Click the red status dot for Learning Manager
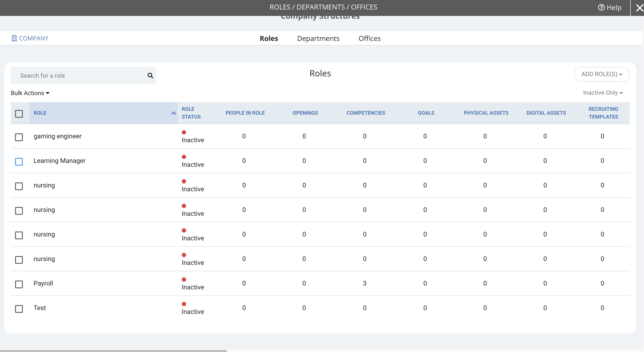This screenshot has width=644, height=352. coord(184,157)
